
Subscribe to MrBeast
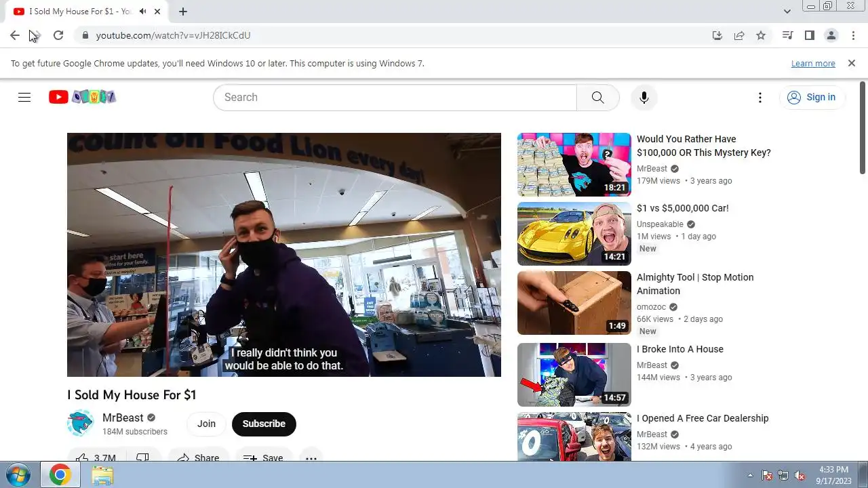[x=264, y=424]
